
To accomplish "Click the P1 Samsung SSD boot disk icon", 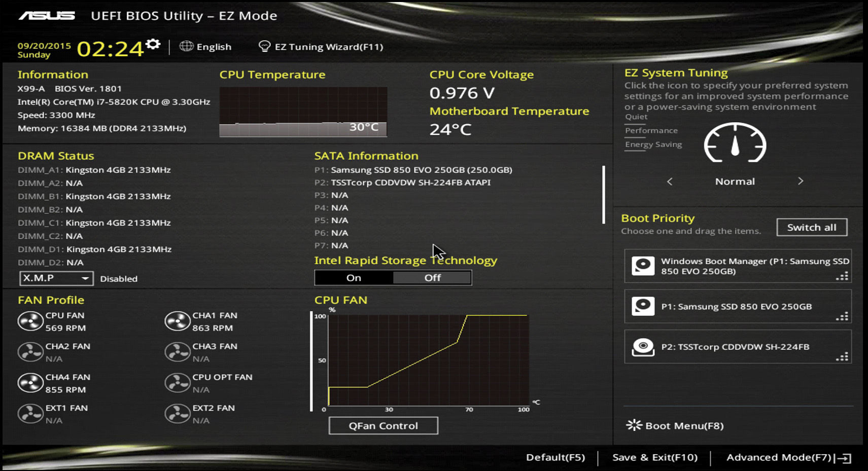I will (643, 306).
